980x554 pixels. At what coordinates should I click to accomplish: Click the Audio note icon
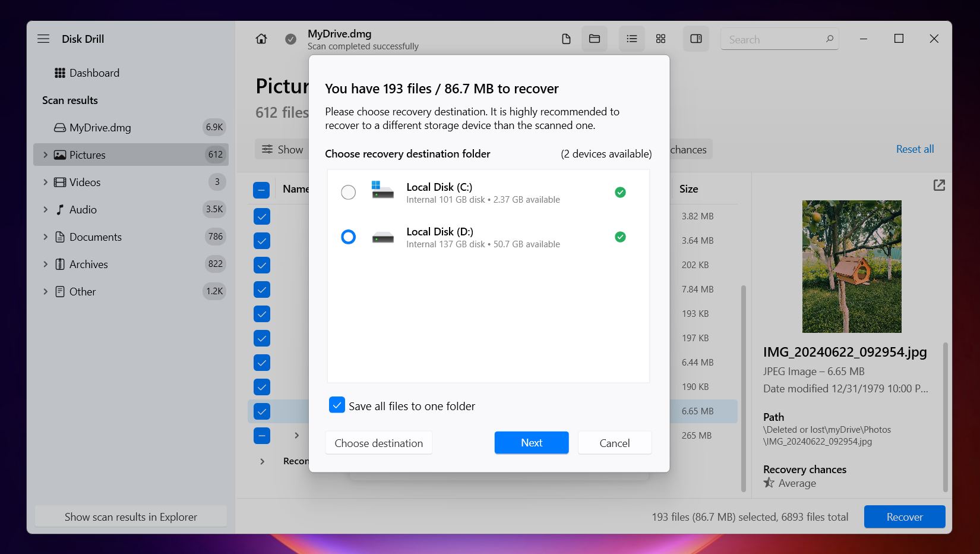coord(60,210)
